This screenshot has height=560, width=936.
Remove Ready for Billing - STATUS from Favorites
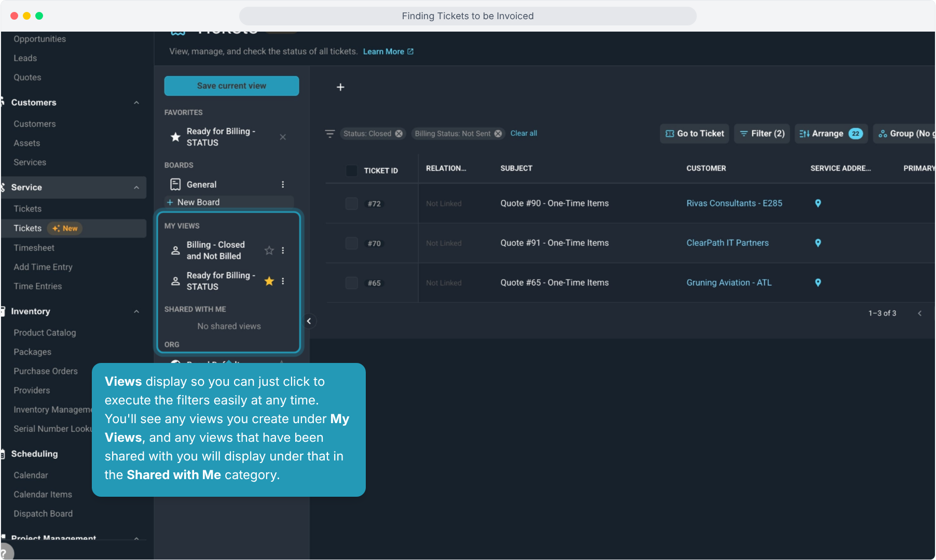[283, 137]
